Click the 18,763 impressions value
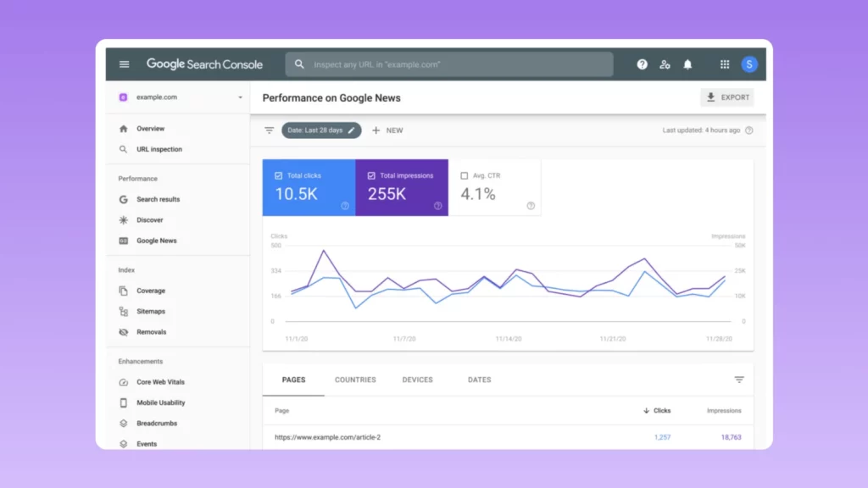868x488 pixels. tap(731, 437)
